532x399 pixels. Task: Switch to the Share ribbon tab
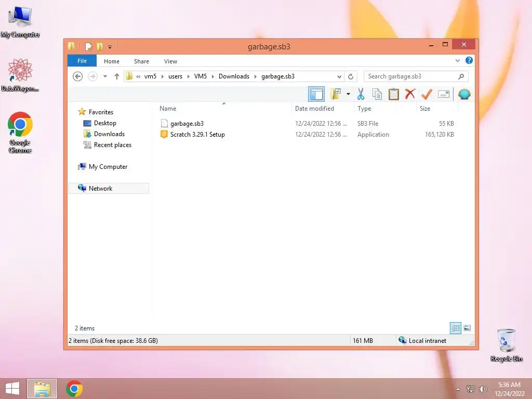point(141,61)
